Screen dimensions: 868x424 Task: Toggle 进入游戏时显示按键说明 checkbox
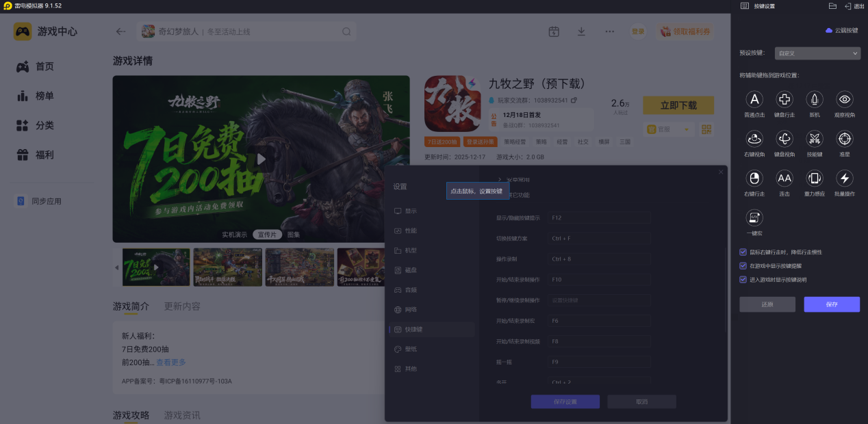743,279
